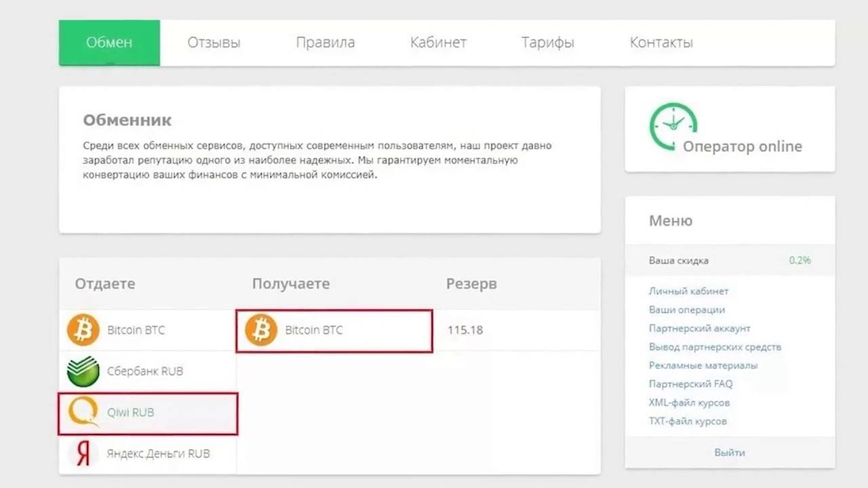
Task: View the Тарифы tab
Action: [x=548, y=43]
